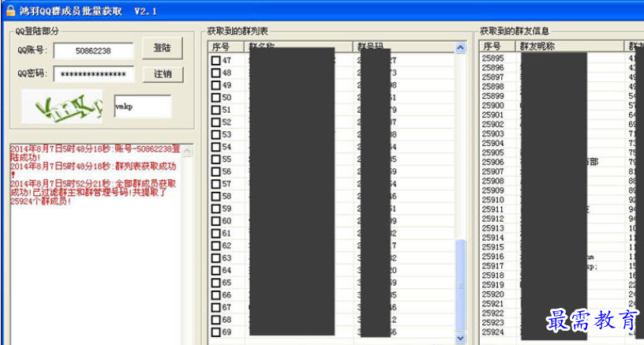The height and width of the screenshot is (345, 644).
Task: Enable checkbox on row 64
Action: [x=216, y=270]
